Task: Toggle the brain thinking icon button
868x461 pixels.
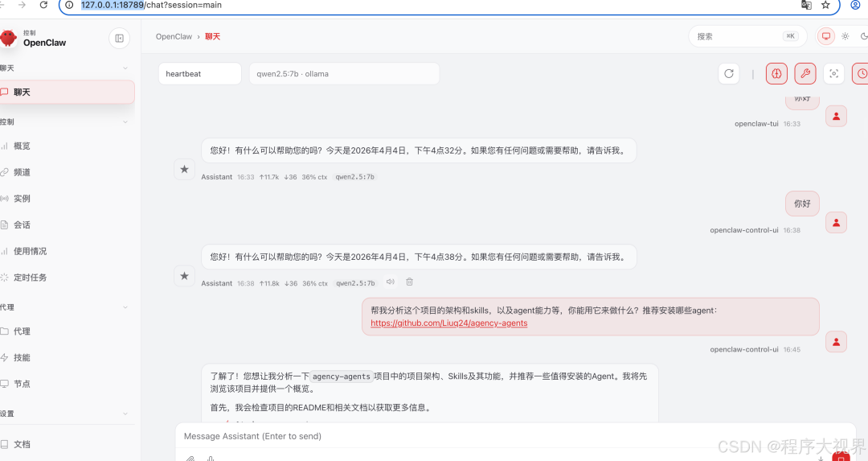Action: click(776, 74)
